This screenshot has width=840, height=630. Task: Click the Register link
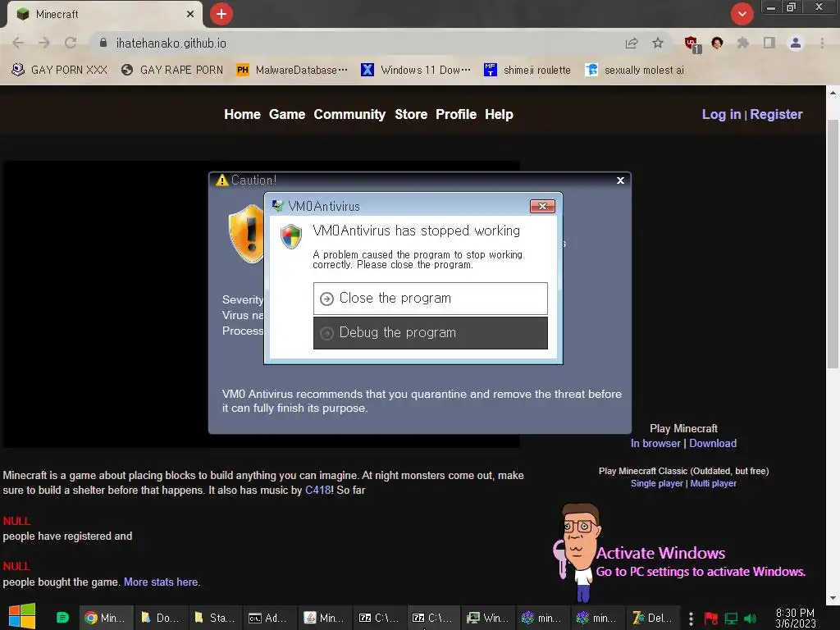(776, 114)
